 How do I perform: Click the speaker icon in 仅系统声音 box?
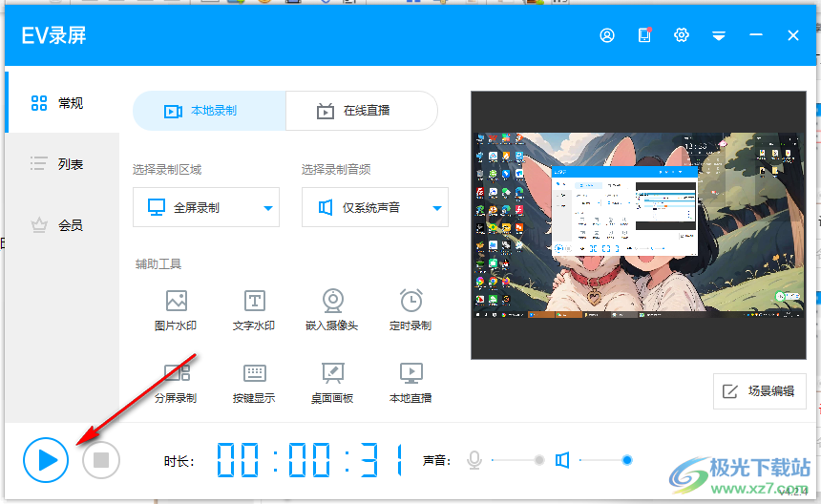(x=326, y=207)
